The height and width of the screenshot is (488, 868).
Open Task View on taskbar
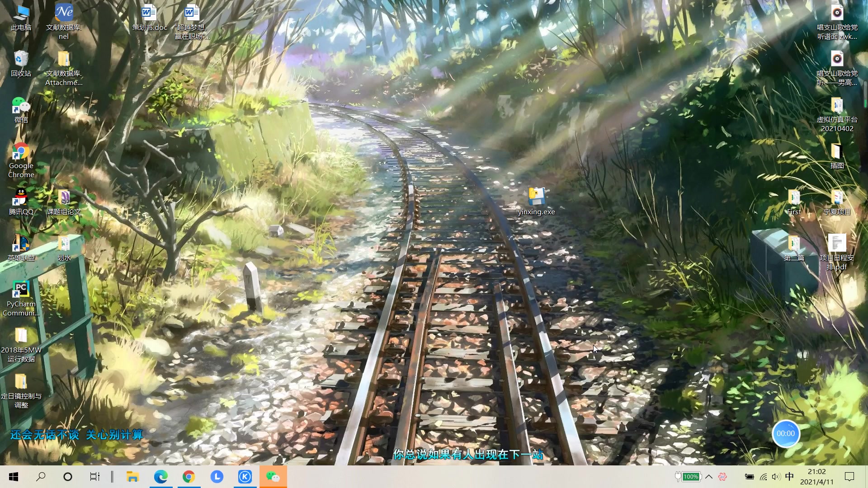pos(94,477)
